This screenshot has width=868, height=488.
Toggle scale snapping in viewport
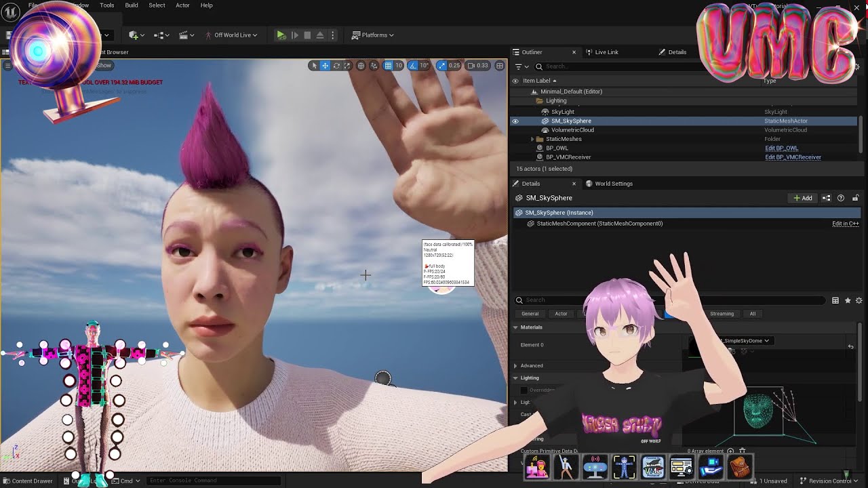coord(442,66)
